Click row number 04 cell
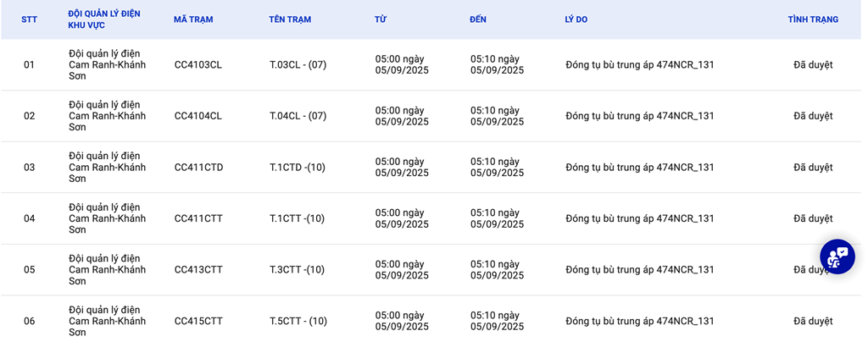This screenshot has height=342, width=868. [29, 218]
